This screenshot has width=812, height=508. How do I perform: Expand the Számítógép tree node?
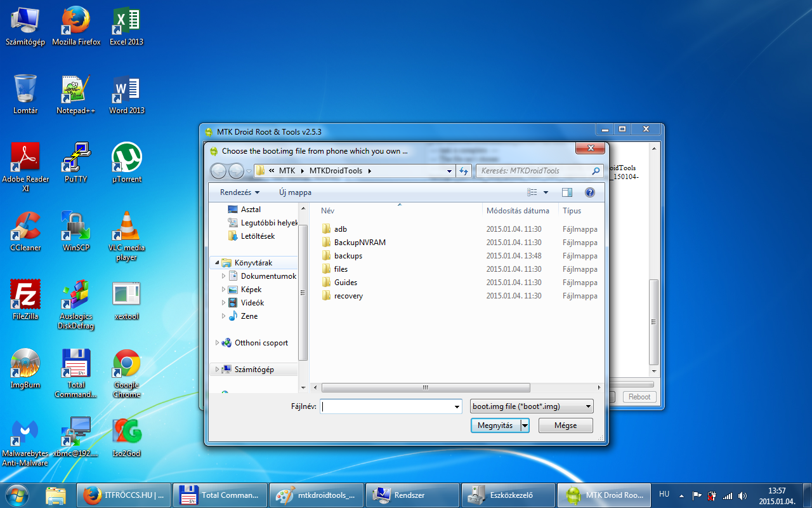click(x=218, y=370)
